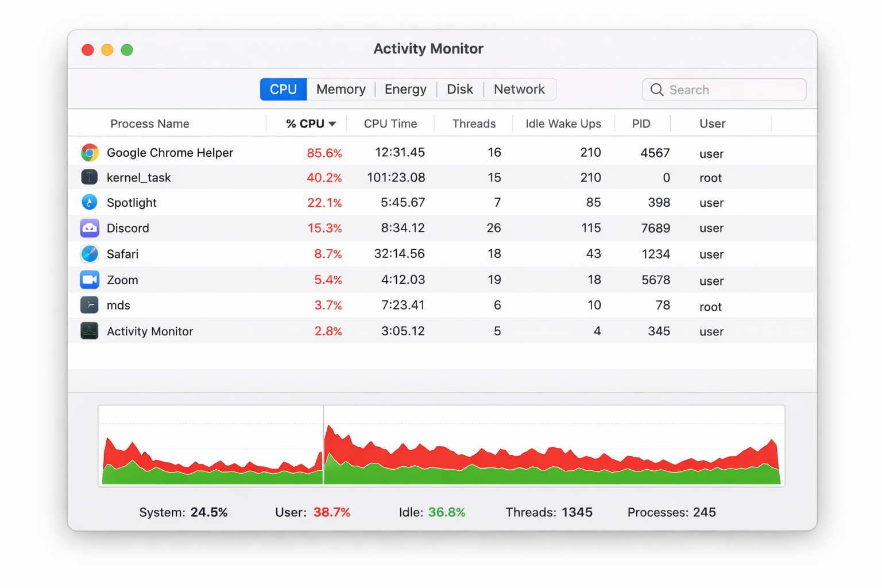Click PID 7689 cell
The image size is (882, 588).
[655, 228]
